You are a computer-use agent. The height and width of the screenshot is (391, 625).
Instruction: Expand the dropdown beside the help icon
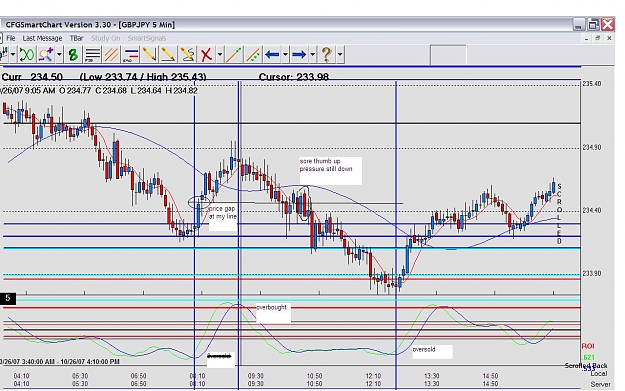click(x=340, y=54)
